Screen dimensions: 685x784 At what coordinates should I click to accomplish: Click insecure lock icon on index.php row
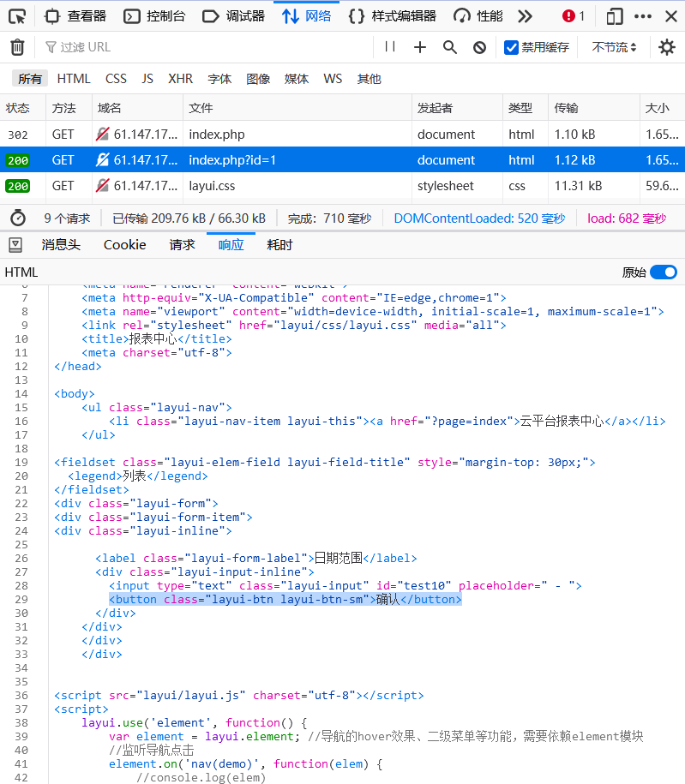[x=103, y=134]
